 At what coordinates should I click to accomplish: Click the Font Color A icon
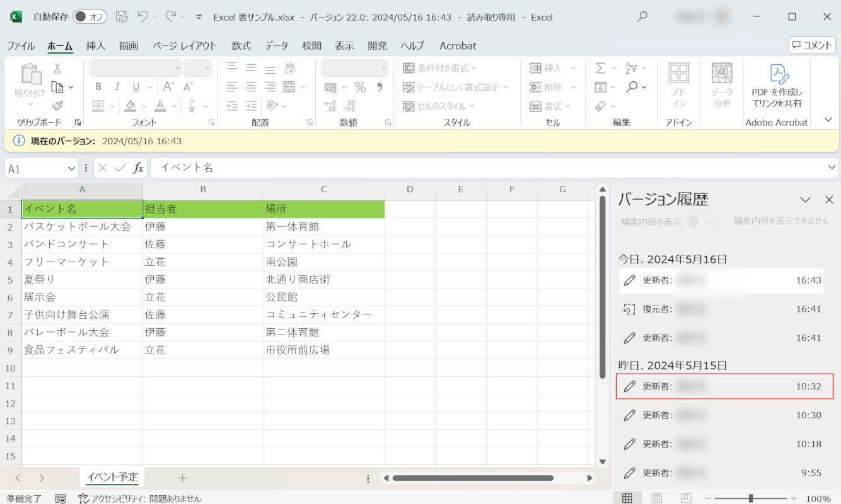pyautogui.click(x=160, y=106)
